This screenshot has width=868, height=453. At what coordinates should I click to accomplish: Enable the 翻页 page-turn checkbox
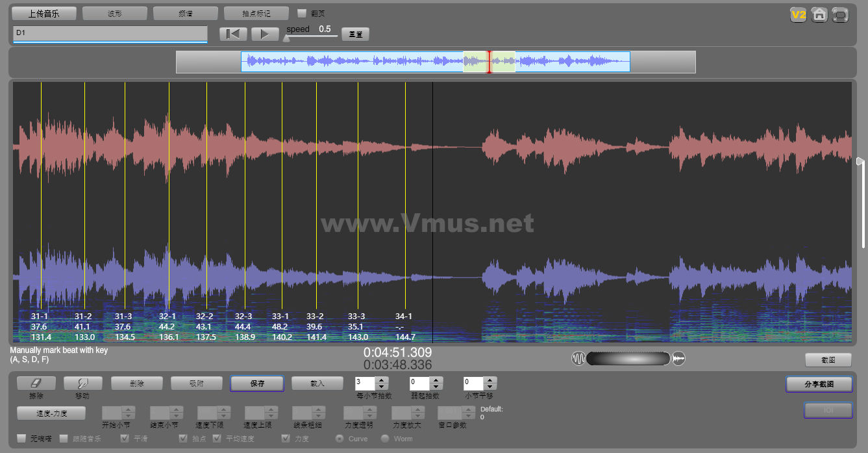[302, 13]
